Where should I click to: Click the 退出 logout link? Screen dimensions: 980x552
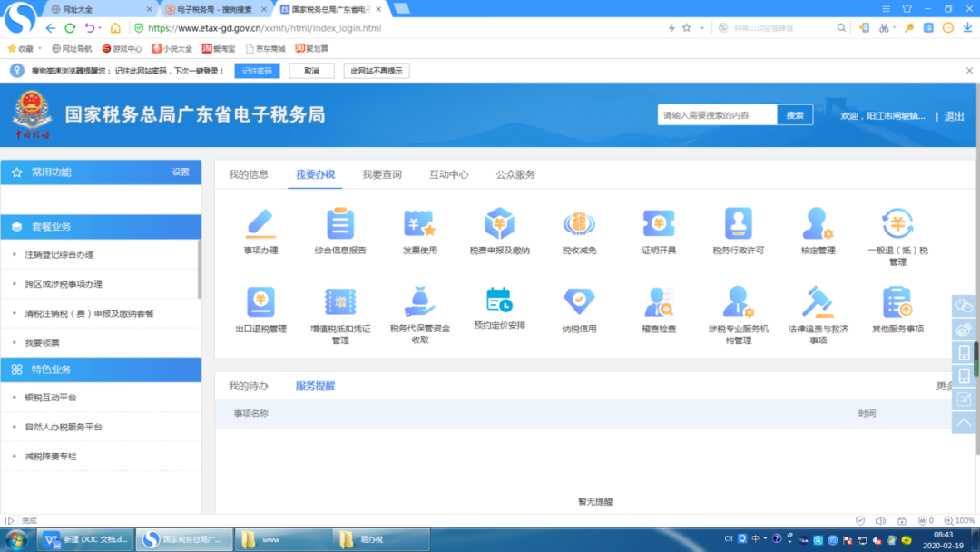(x=954, y=116)
